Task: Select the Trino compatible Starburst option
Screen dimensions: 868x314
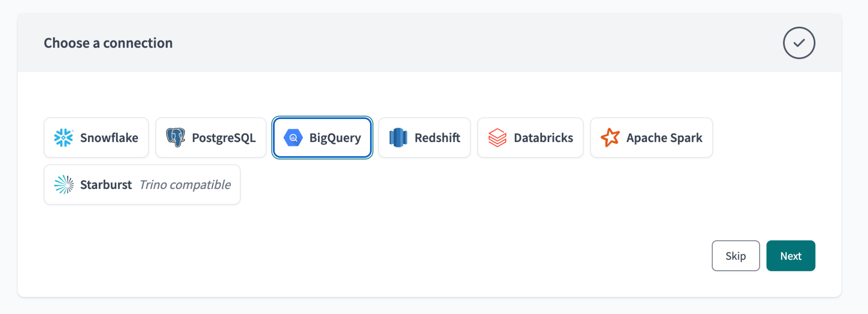Action: pyautogui.click(x=142, y=184)
